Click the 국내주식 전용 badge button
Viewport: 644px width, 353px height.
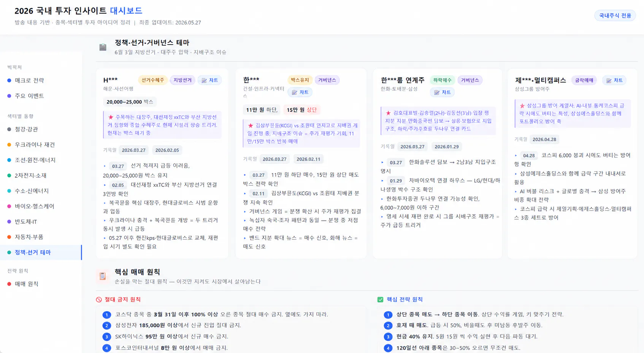tap(615, 16)
